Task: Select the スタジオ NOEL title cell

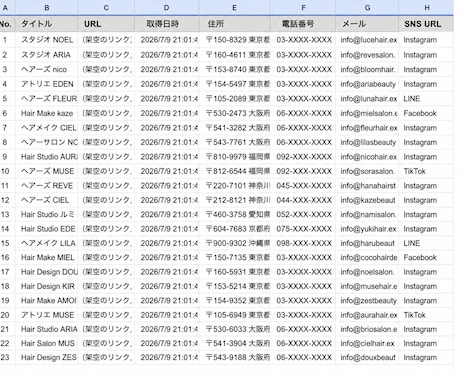Action: (47, 40)
